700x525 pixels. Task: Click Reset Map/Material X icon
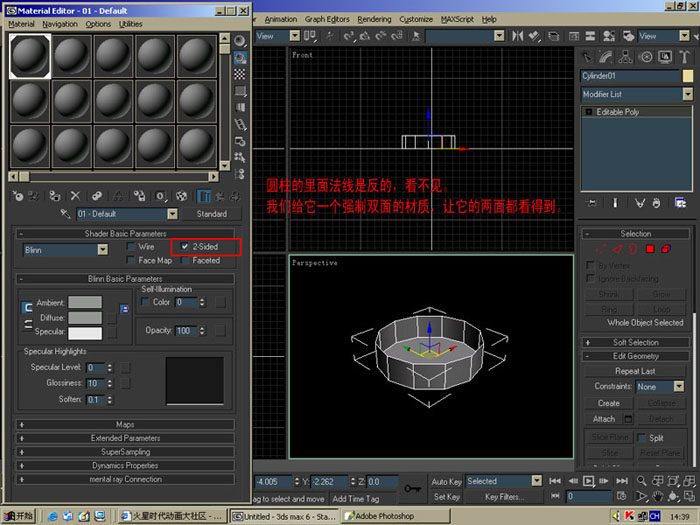(x=75, y=196)
